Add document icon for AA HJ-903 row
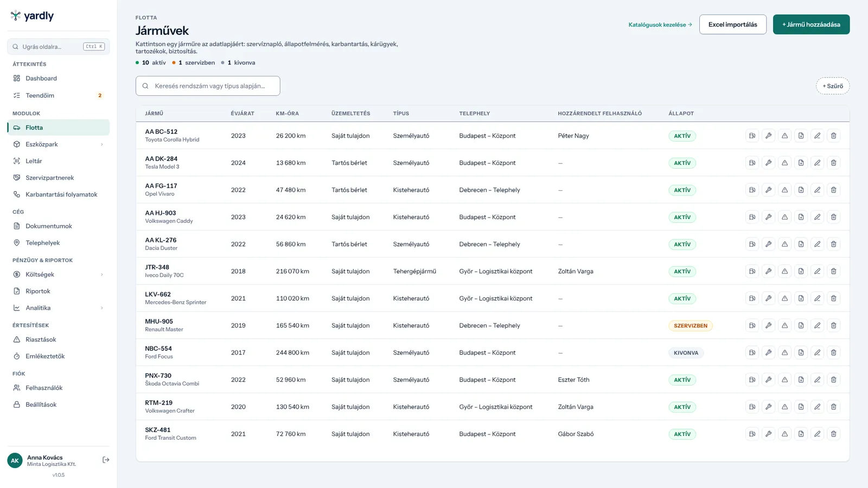The image size is (868, 488). tap(801, 217)
